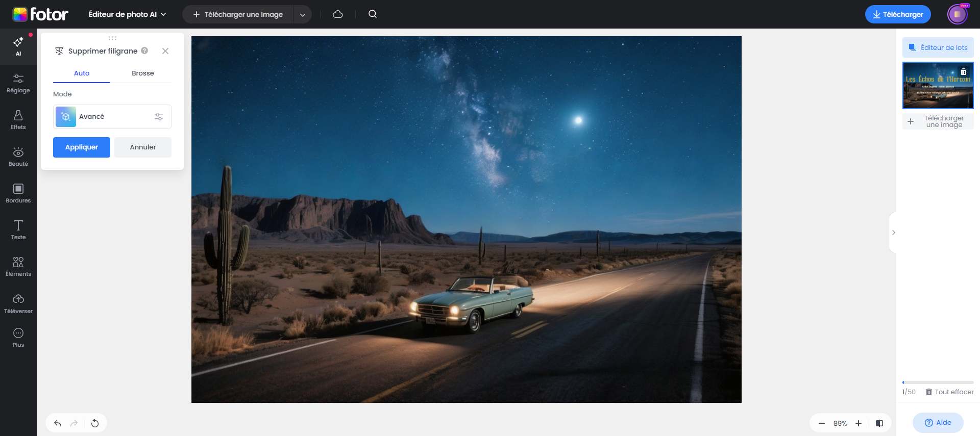Open the user profile avatar
Screen dimensions: 980x436
click(958, 14)
